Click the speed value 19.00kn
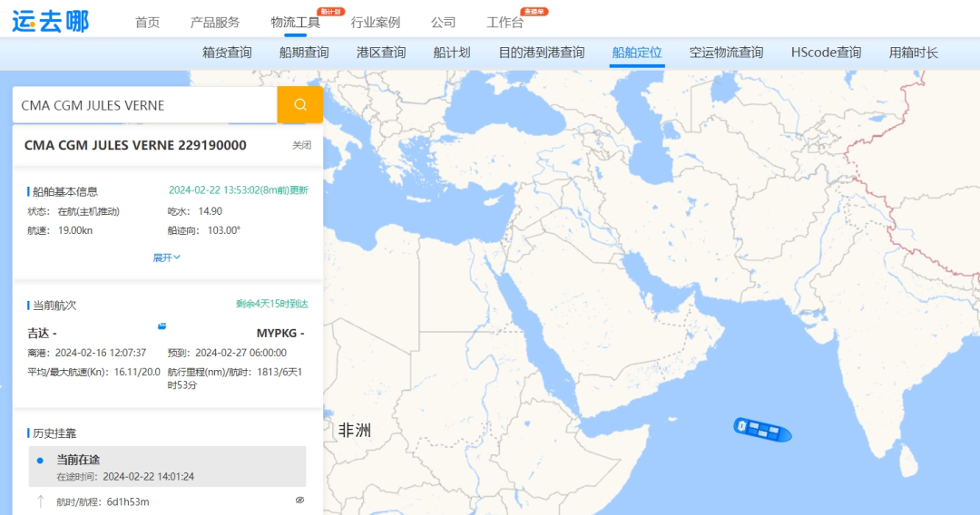The width and height of the screenshot is (980, 515). point(75,230)
